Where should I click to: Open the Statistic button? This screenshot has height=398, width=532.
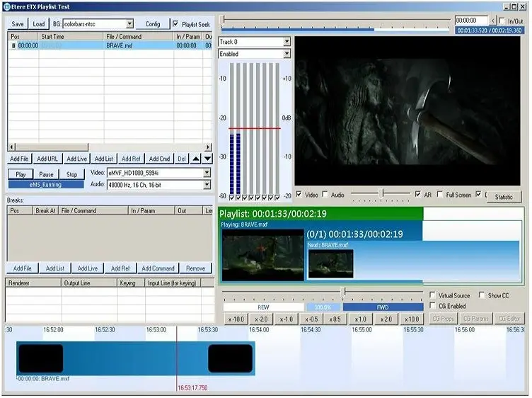coord(504,197)
